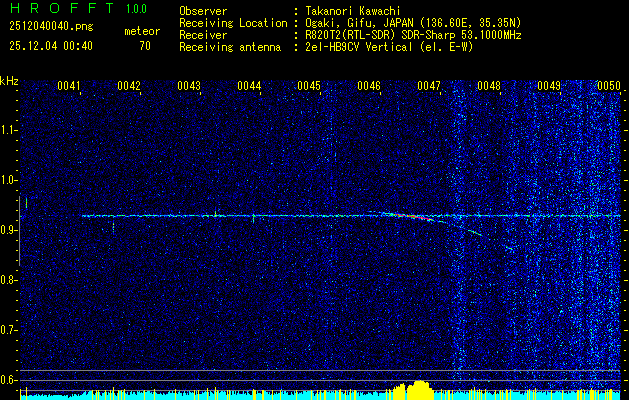Click the HROFFT program title text

(62, 8)
